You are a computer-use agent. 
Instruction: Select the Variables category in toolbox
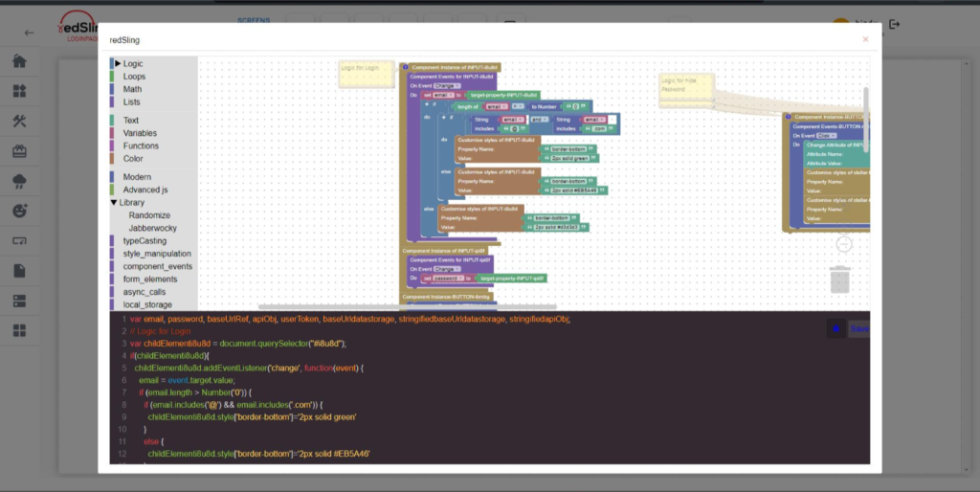[x=140, y=133]
